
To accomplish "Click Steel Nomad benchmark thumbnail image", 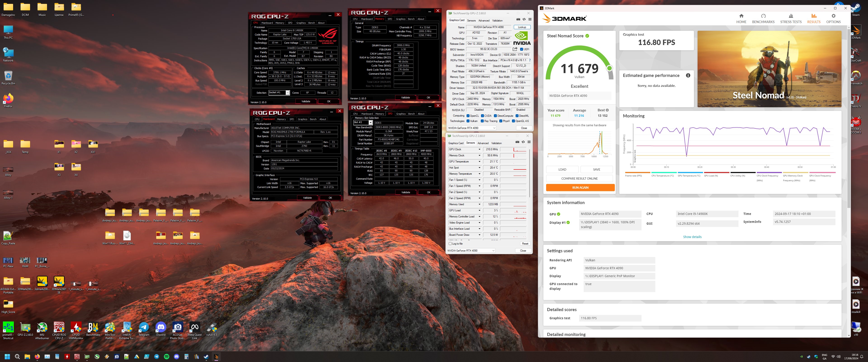I will point(769,69).
